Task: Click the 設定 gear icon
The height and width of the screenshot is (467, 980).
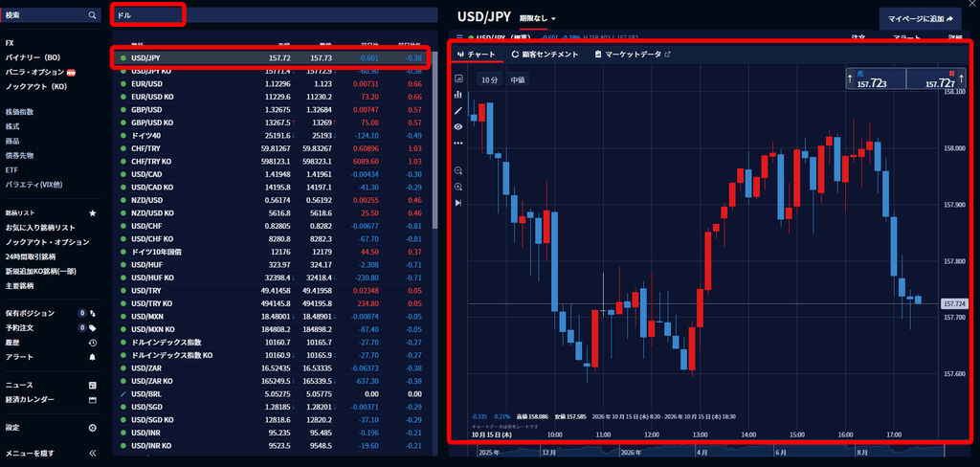Action: tap(93, 428)
